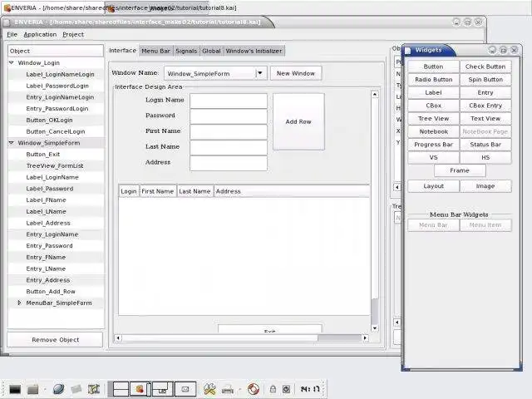This screenshot has width=532, height=399.
Task: Collapse the Window_SimpleForm tree node
Action: click(12, 143)
